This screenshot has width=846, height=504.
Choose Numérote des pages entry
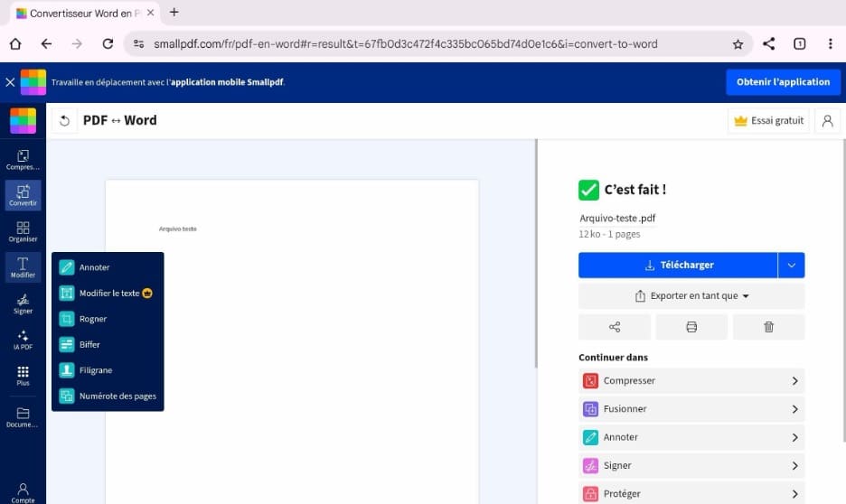(x=108, y=397)
